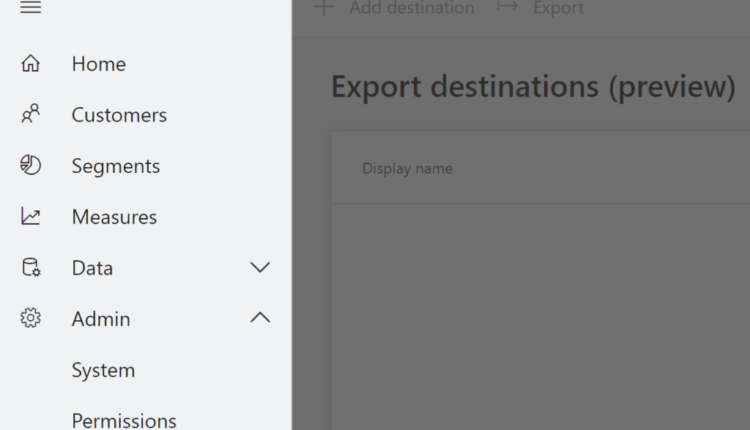This screenshot has height=430, width=750.
Task: Click the Home house icon
Action: (x=31, y=64)
